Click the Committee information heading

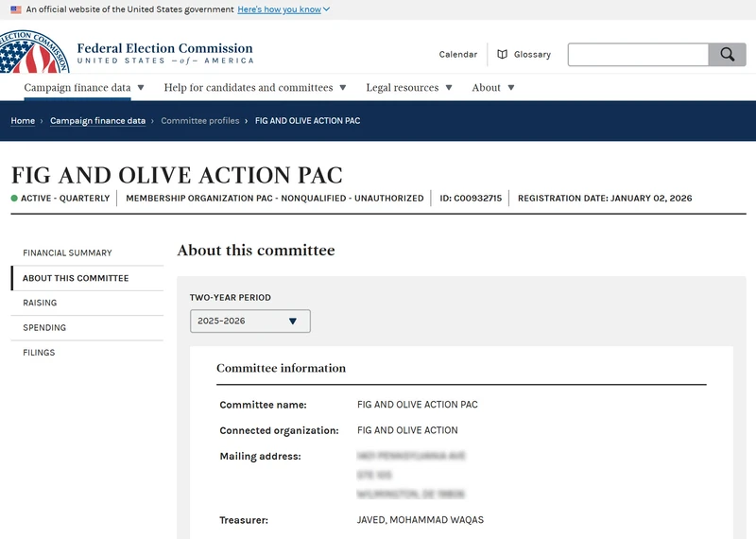click(x=281, y=368)
